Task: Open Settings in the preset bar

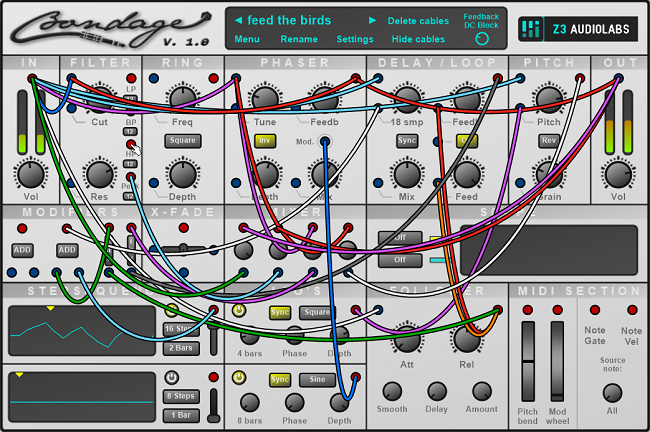Action: 355,40
